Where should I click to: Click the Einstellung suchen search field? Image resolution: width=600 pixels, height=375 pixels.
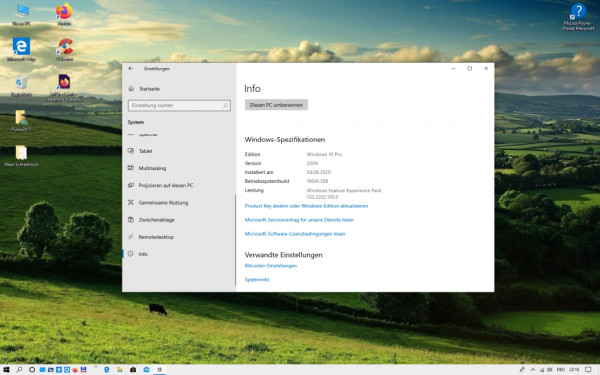click(179, 105)
